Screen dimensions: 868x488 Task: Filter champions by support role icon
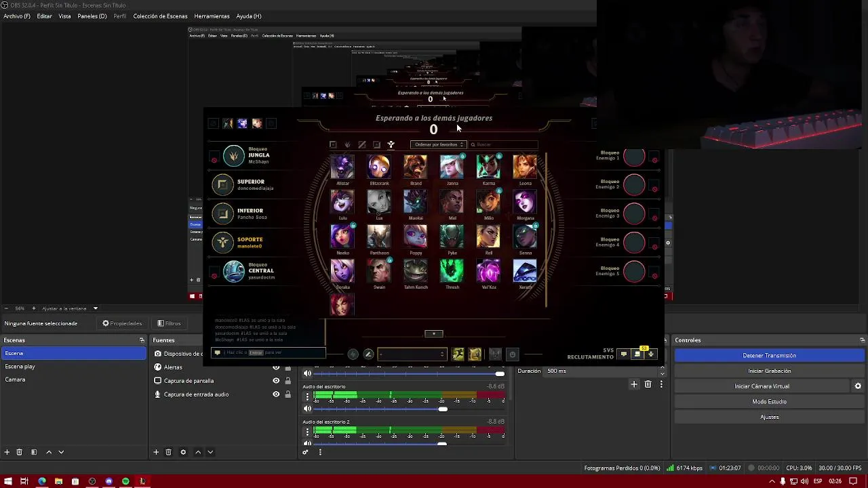[391, 144]
